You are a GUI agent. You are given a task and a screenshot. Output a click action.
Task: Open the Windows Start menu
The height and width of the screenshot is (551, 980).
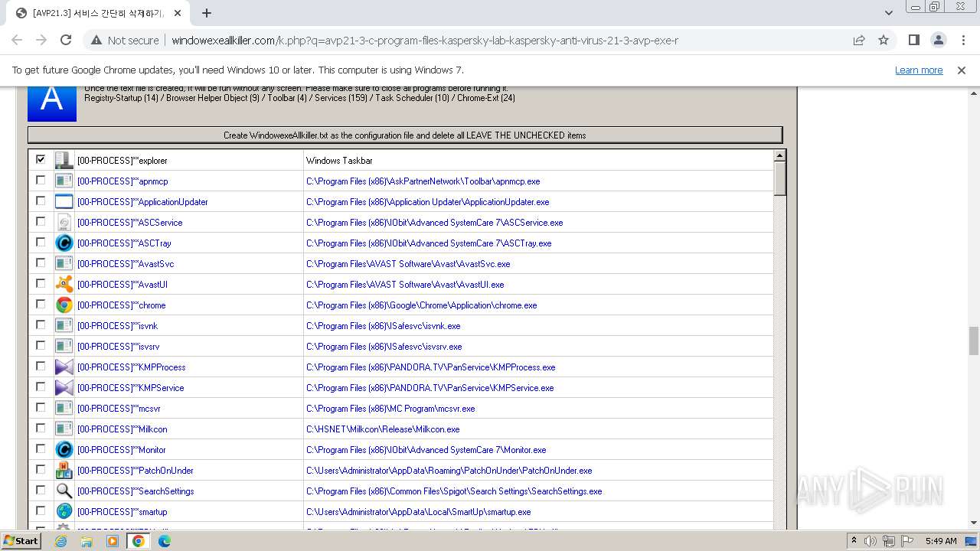[x=21, y=541]
